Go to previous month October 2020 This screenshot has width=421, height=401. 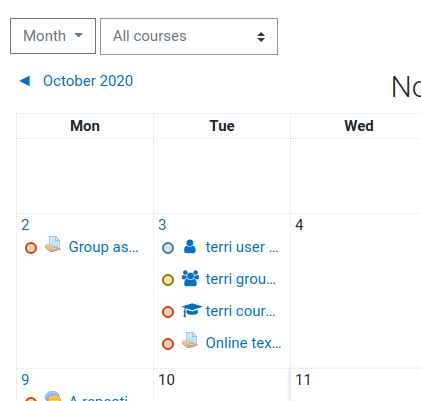(x=88, y=81)
